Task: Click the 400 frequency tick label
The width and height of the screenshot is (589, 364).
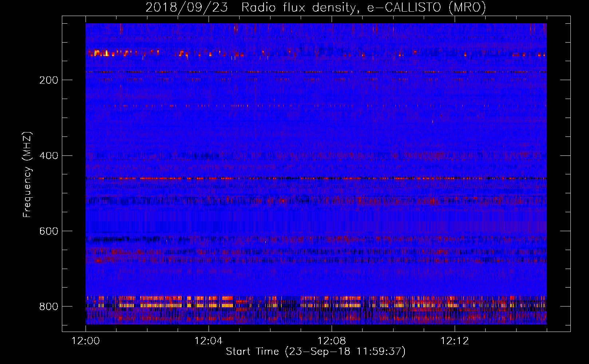Action: (48, 156)
